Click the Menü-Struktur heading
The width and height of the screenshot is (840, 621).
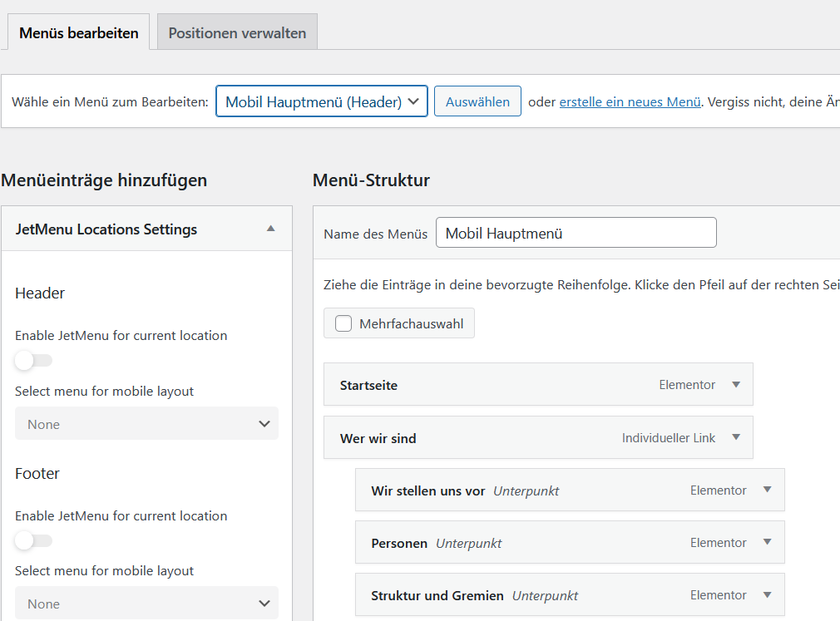click(x=371, y=180)
